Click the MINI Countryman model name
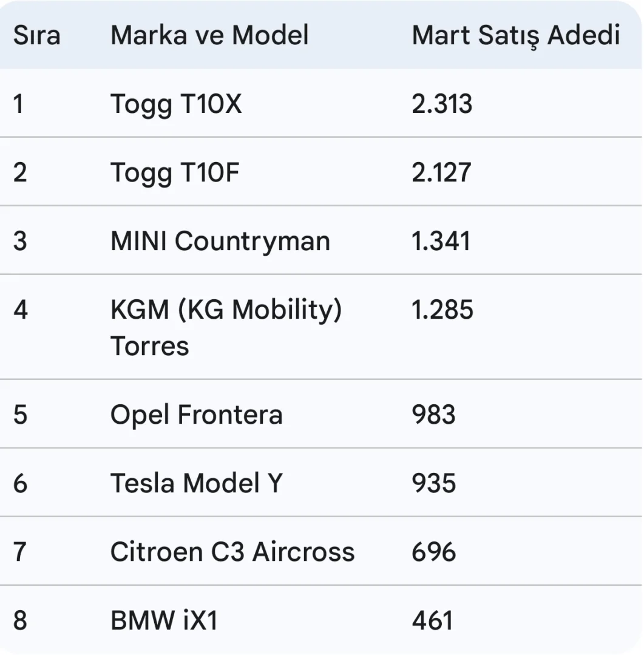Screen dimensions: 644x655 [x=220, y=241]
